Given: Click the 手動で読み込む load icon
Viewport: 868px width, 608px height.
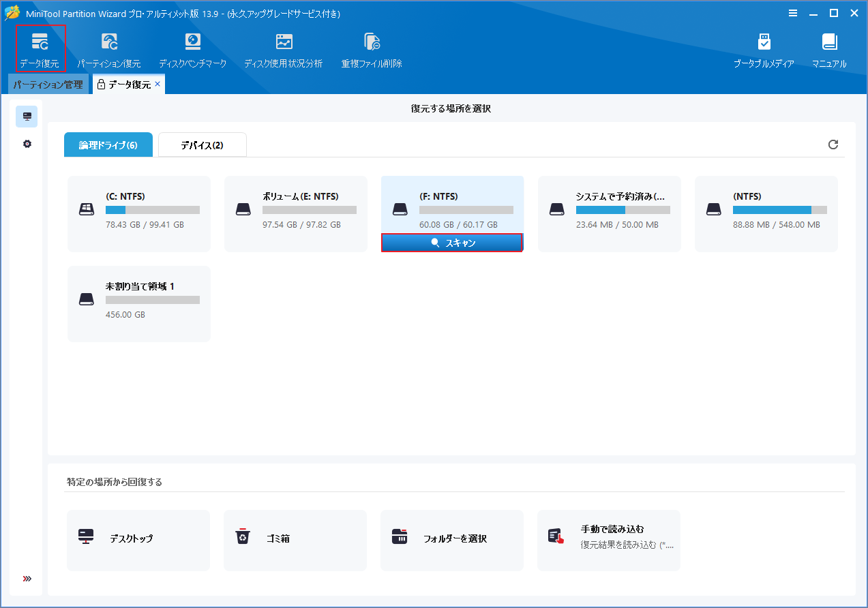Looking at the screenshot, I should point(556,537).
